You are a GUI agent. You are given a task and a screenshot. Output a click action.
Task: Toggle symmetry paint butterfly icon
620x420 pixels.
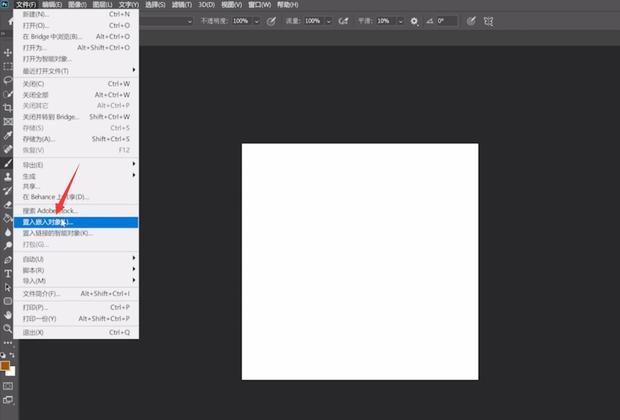488,21
